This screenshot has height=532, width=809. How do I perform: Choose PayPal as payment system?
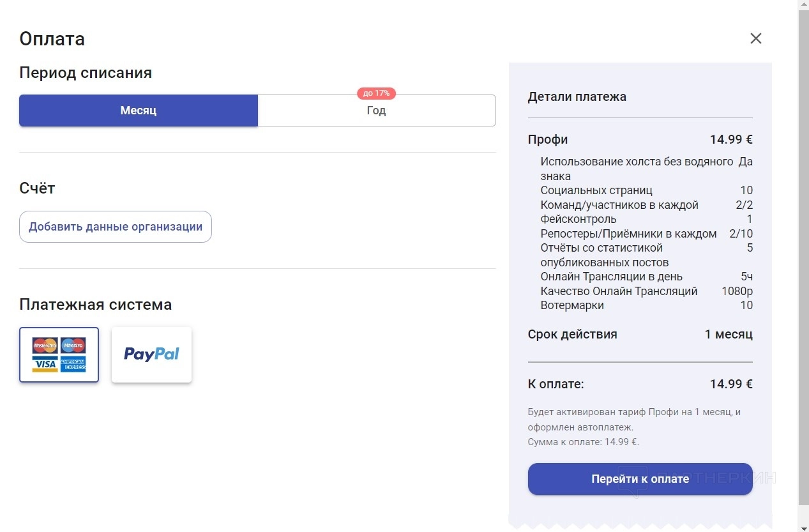tap(151, 354)
